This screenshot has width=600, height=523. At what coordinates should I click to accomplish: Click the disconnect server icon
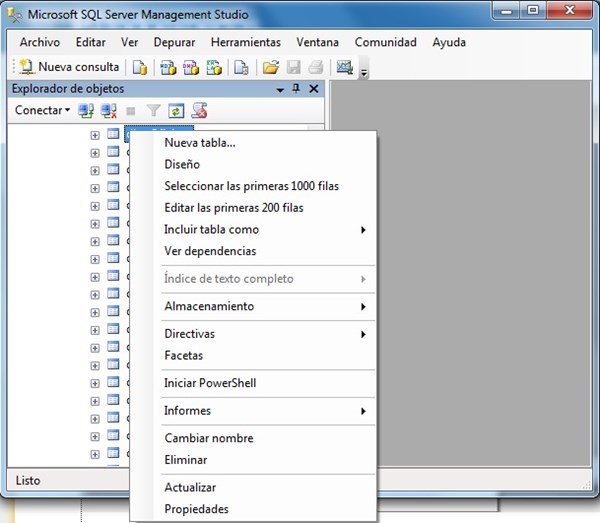pyautogui.click(x=108, y=110)
